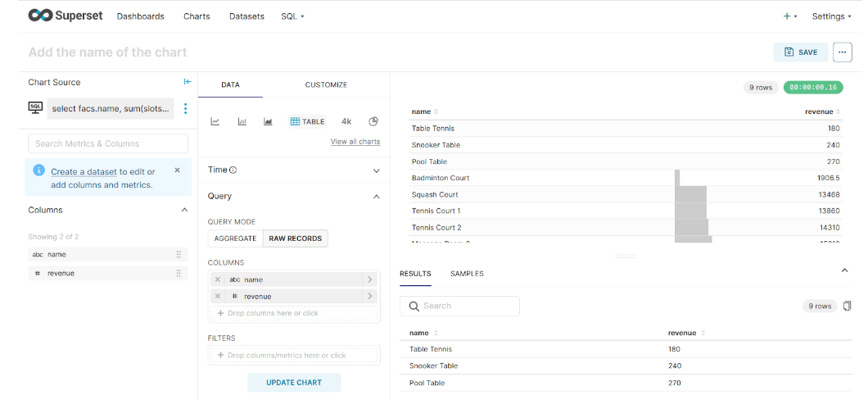Switch query mode to Aggregate
The image size is (868, 400).
point(235,239)
